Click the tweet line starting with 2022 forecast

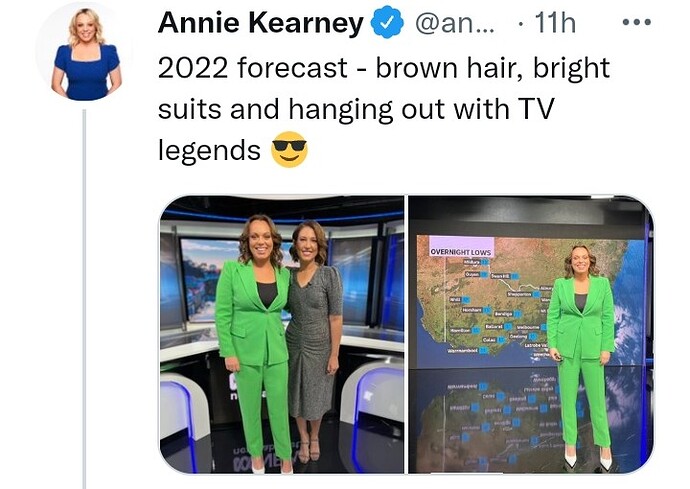pos(384,68)
